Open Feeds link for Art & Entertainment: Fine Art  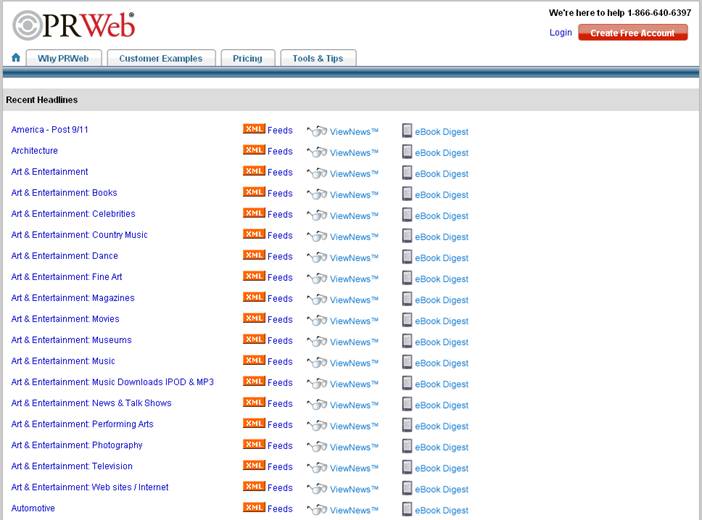(280, 277)
